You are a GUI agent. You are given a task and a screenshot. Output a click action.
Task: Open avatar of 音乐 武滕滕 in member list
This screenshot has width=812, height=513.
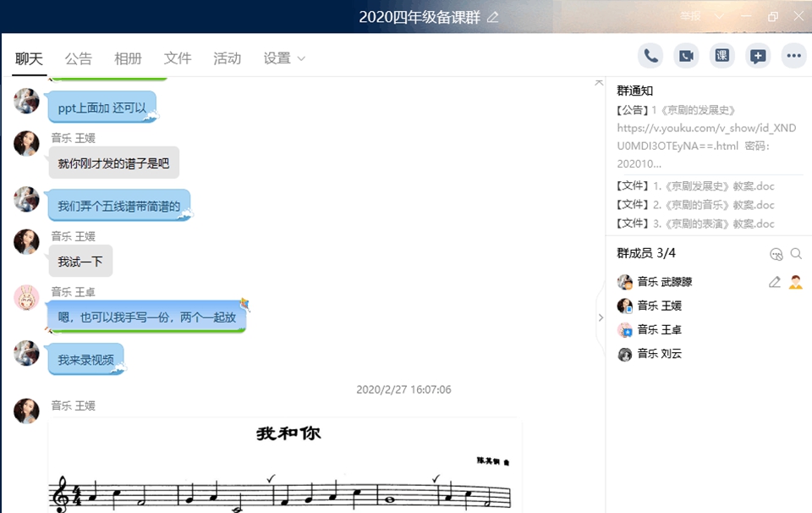[x=625, y=282]
